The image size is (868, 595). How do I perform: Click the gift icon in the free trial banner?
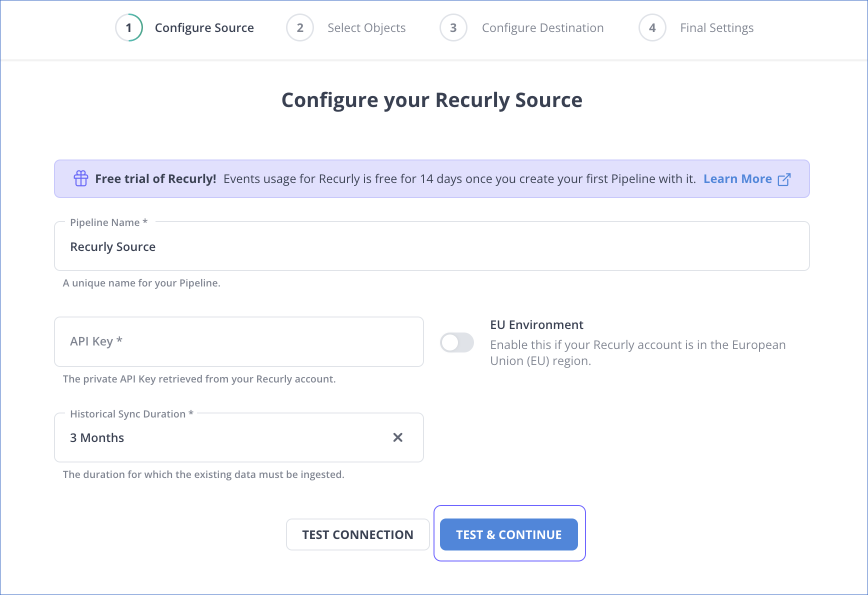point(81,178)
